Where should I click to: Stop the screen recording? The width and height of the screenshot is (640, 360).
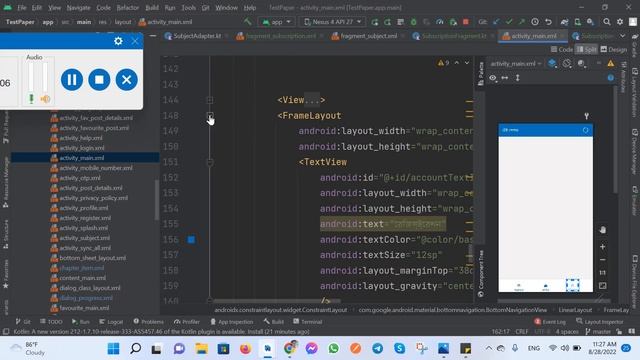[99, 80]
